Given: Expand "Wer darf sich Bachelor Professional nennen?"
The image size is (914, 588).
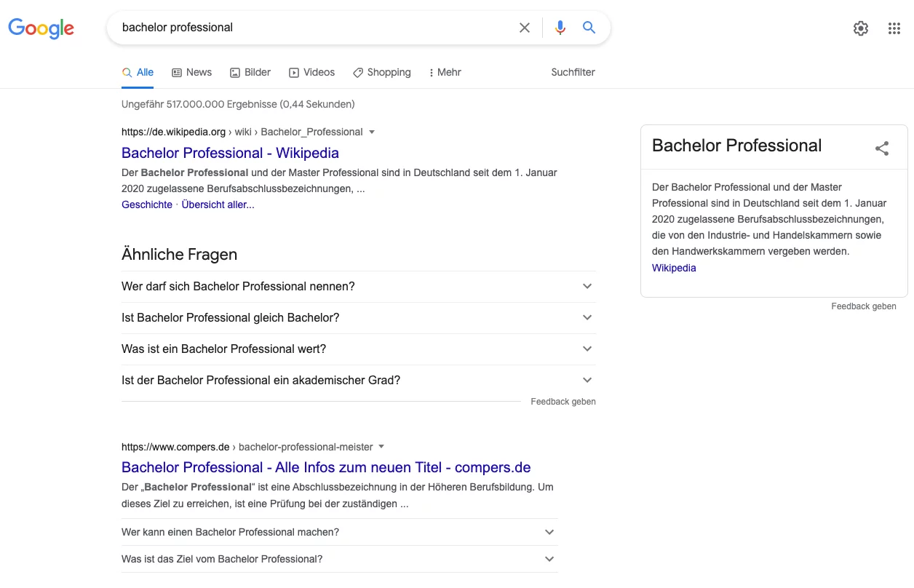Looking at the screenshot, I should click(x=359, y=287).
